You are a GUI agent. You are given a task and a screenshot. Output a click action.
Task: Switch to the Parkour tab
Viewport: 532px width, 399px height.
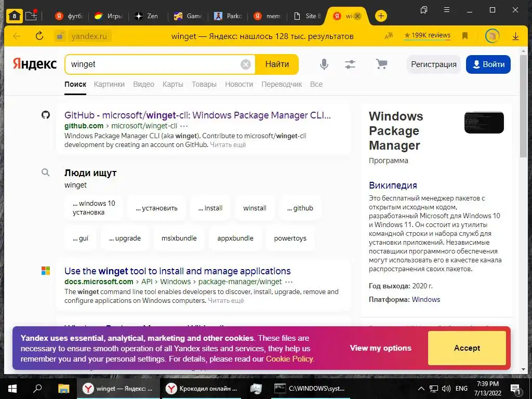228,16
